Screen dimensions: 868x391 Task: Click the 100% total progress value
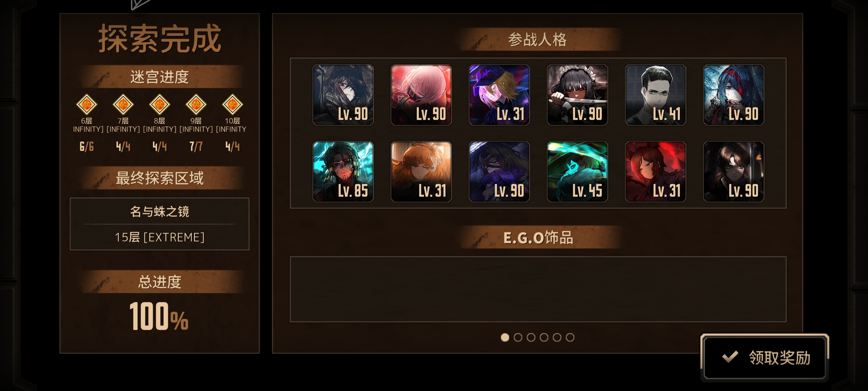(x=159, y=316)
